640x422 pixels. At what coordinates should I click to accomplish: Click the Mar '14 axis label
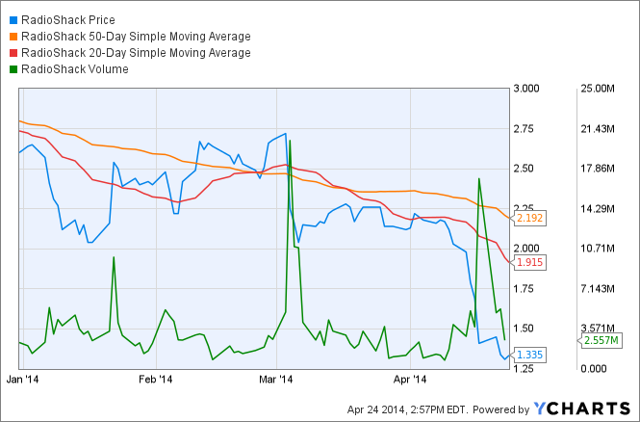tap(276, 379)
